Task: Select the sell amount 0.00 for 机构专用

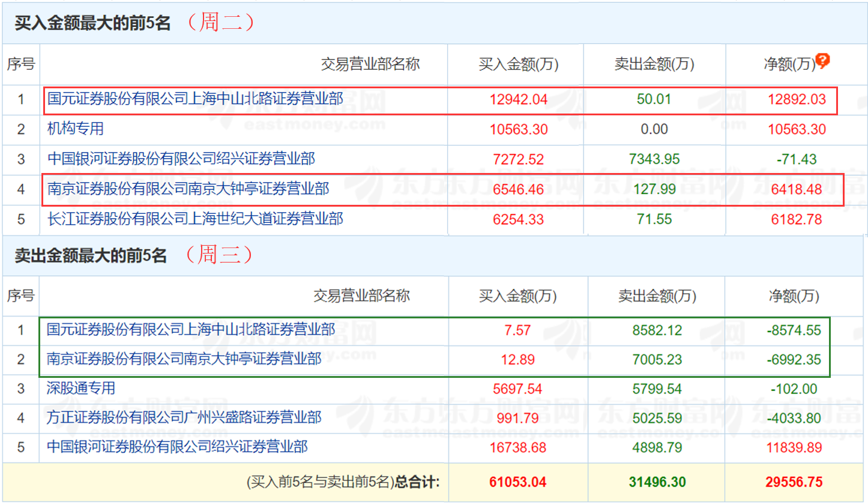Action: point(654,129)
